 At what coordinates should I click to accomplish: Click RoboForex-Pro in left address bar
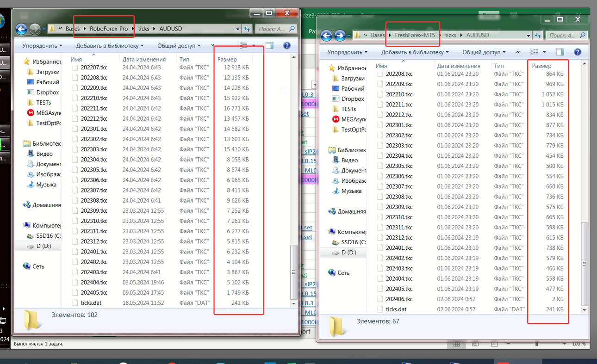pyautogui.click(x=109, y=29)
